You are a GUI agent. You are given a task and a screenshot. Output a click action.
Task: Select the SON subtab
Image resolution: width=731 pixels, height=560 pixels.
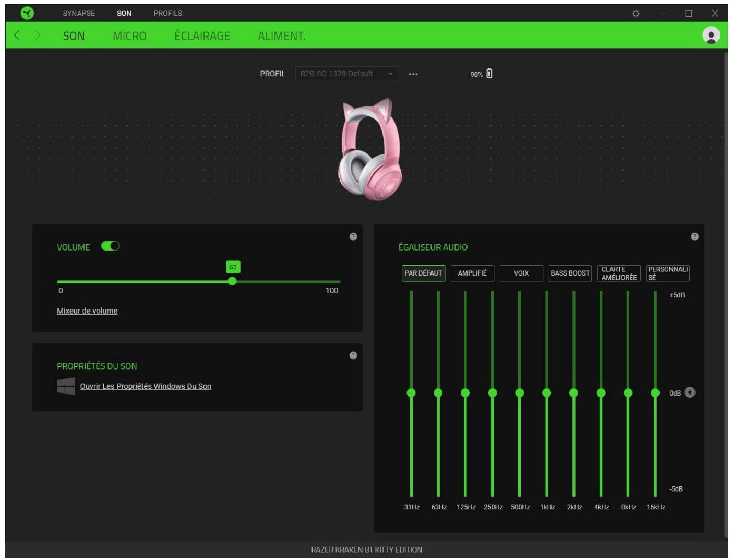[74, 35]
